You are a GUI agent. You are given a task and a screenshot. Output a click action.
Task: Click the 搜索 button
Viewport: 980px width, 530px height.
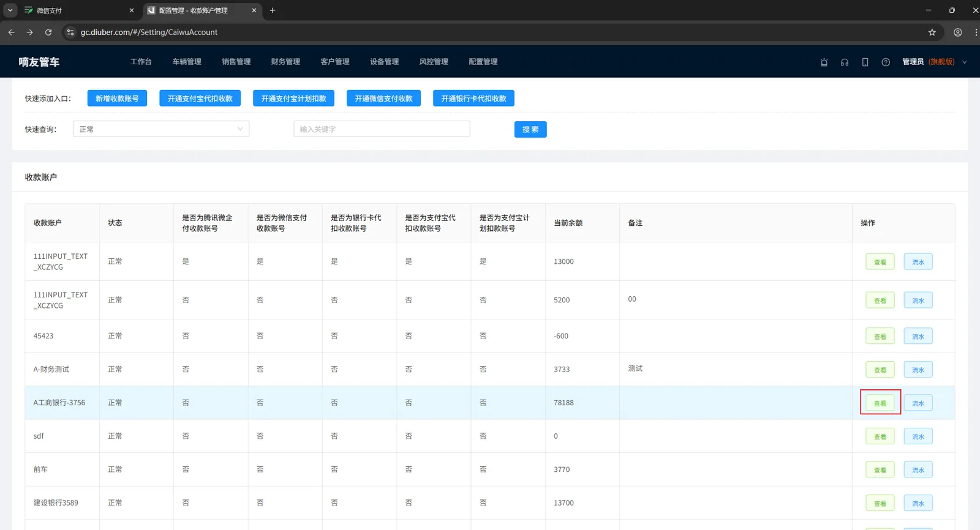(530, 129)
